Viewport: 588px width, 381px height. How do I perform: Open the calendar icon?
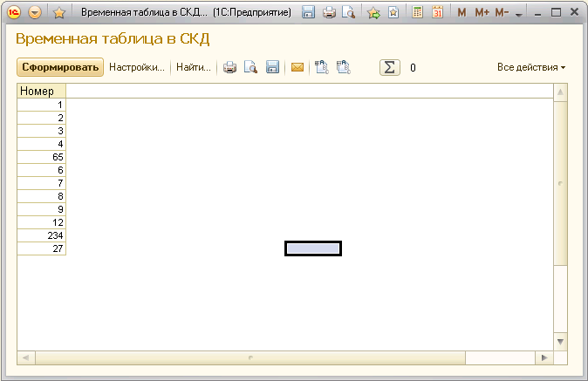pyautogui.click(x=437, y=12)
